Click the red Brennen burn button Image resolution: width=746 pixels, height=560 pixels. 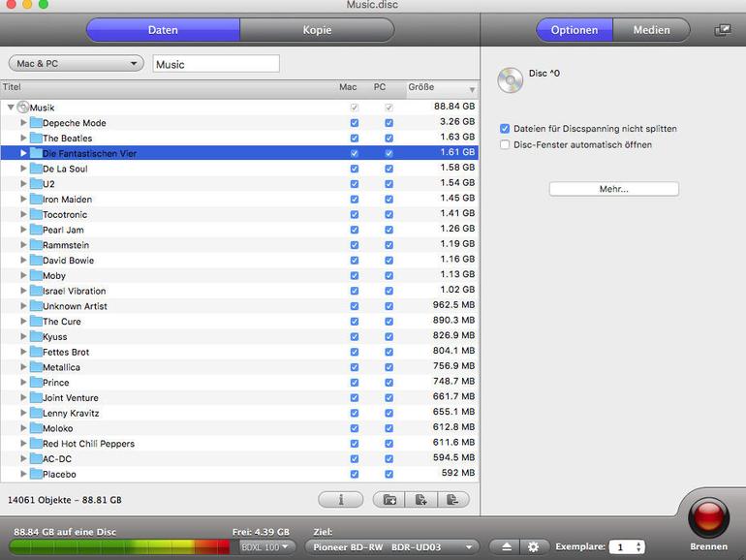point(708,518)
